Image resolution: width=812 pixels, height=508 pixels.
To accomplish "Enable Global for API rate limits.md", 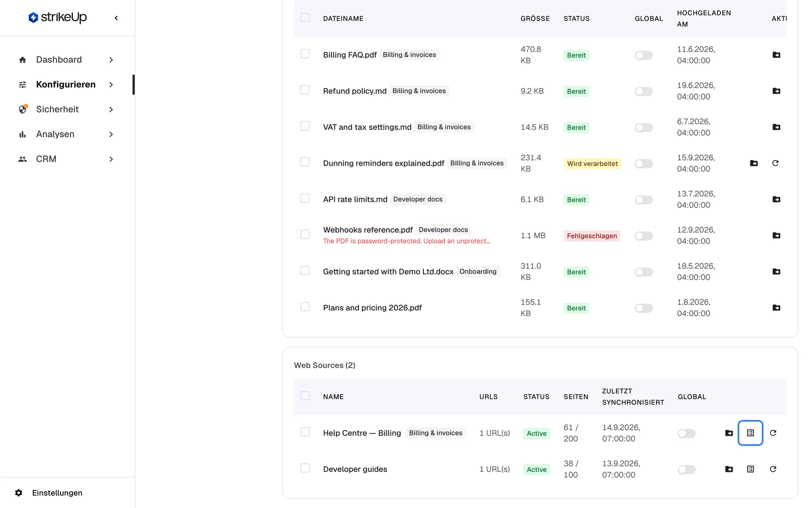I will (644, 200).
